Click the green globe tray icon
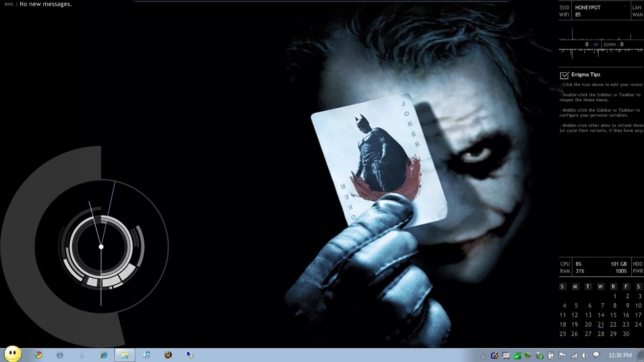The width and height of the screenshot is (644, 362). tap(528, 355)
